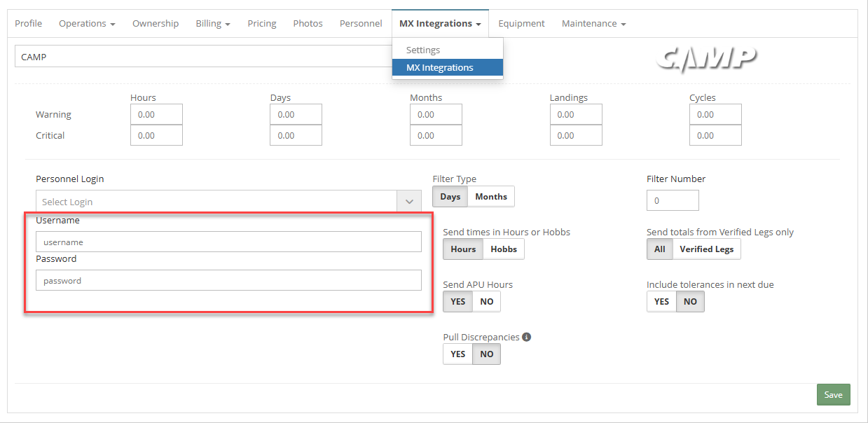Expand the Operations tab dropdown
This screenshot has width=868, height=423.
pos(87,23)
